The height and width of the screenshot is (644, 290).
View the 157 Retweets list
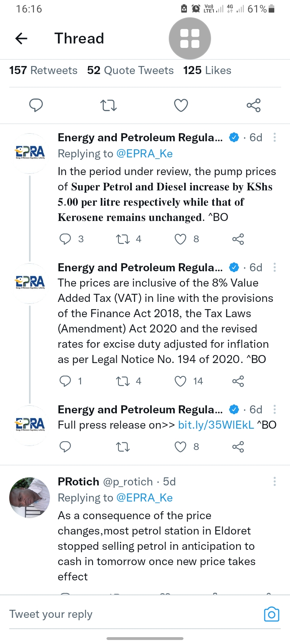[x=43, y=70]
